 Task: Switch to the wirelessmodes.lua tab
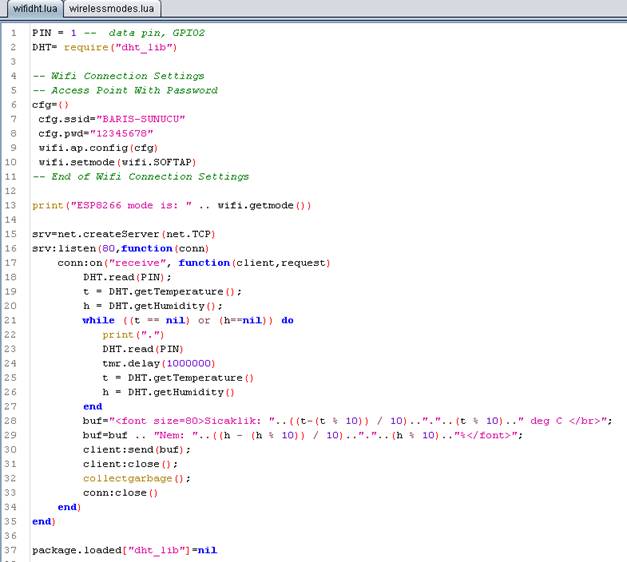111,8
